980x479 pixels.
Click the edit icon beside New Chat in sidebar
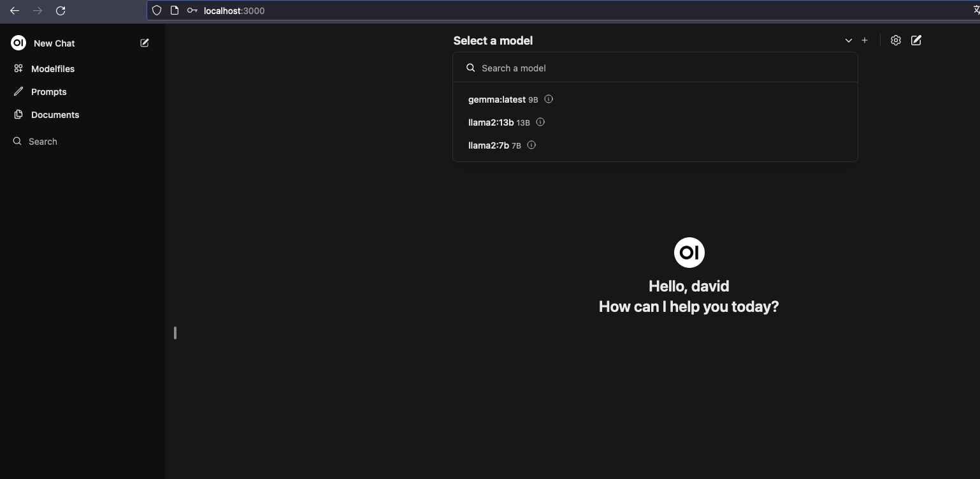[x=145, y=43]
